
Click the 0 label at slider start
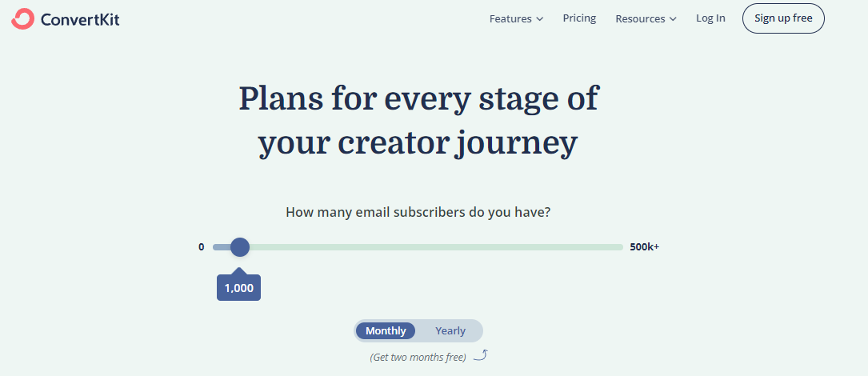tap(202, 247)
